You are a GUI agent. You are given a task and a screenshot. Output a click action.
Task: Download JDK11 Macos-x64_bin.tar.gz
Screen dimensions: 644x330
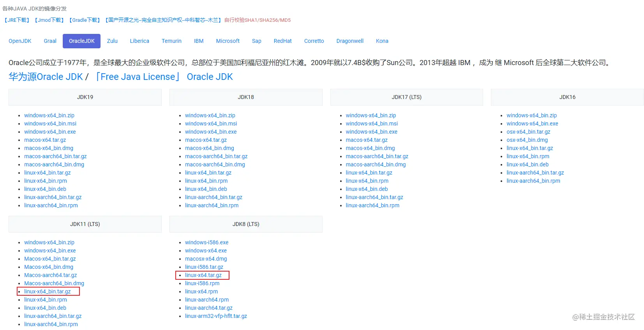click(x=50, y=259)
